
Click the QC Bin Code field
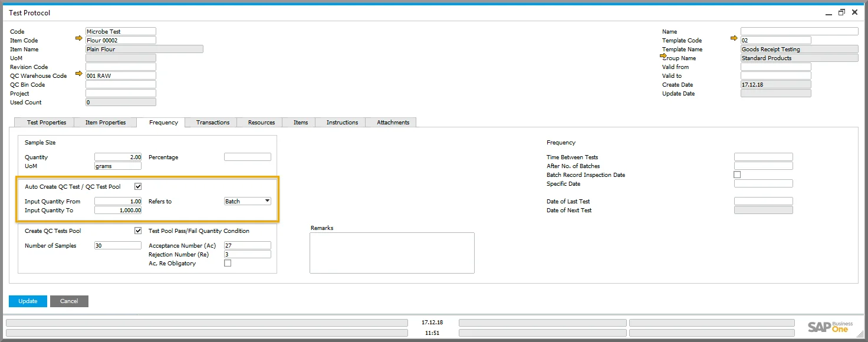coord(121,84)
